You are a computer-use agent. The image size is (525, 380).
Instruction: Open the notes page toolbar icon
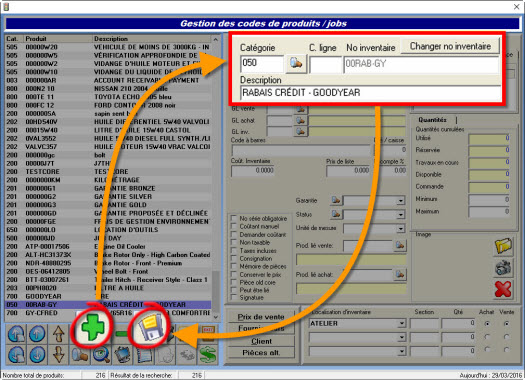pos(144,355)
